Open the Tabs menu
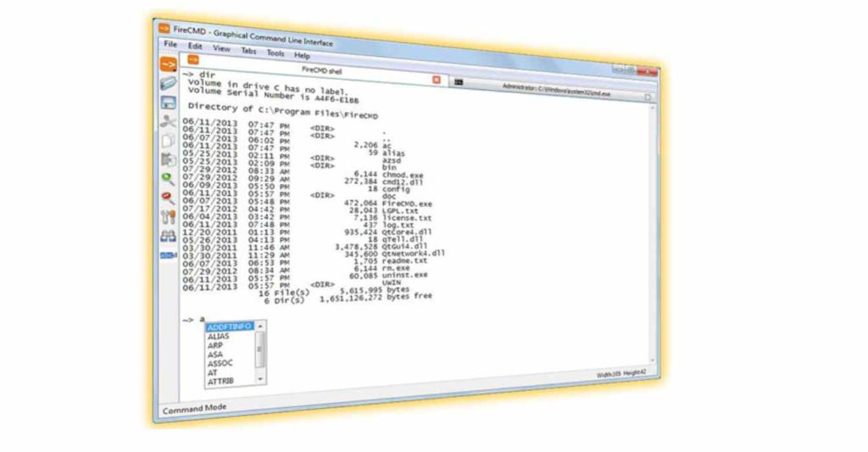The width and height of the screenshot is (868, 452). point(248,51)
